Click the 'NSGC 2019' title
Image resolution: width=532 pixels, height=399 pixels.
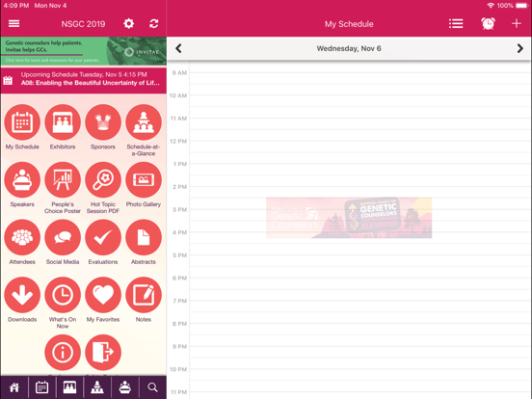click(83, 24)
